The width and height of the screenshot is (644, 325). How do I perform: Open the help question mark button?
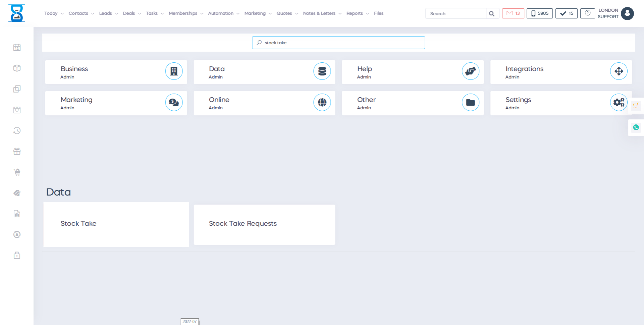(x=587, y=13)
